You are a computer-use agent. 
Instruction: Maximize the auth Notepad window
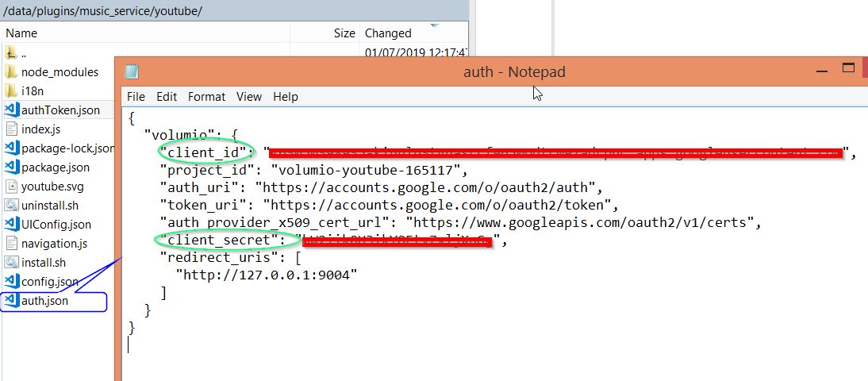coord(848,68)
